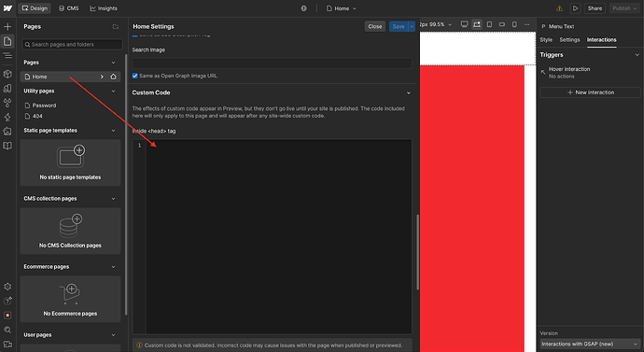Screen dimensions: 644x352
Task: Click the video help icon at sidebar bottom
Action: (7, 345)
